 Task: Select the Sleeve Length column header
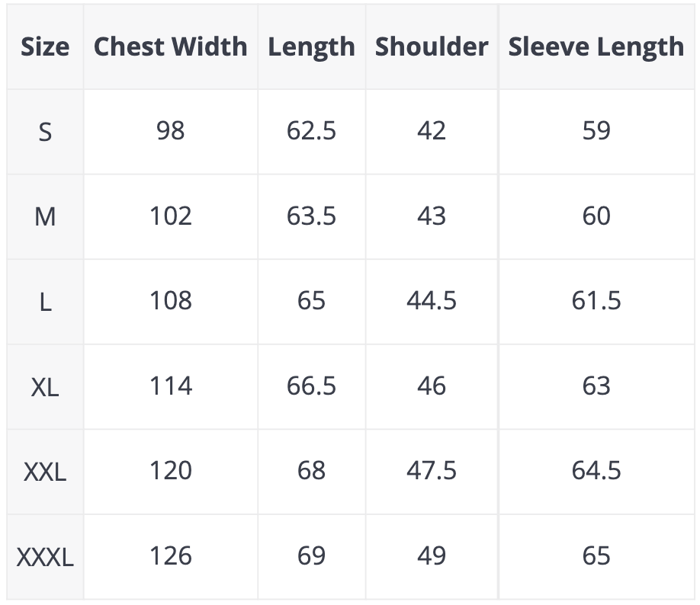[x=596, y=46]
